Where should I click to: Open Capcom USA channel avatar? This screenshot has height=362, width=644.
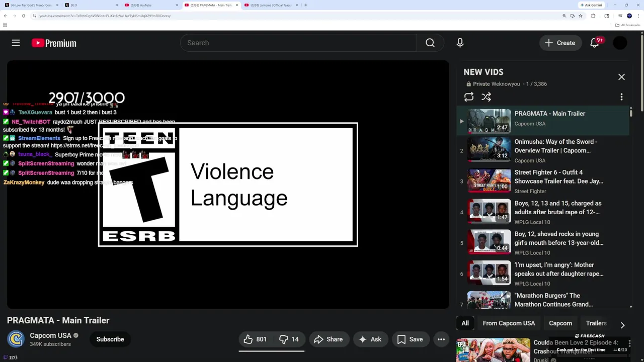pyautogui.click(x=16, y=339)
